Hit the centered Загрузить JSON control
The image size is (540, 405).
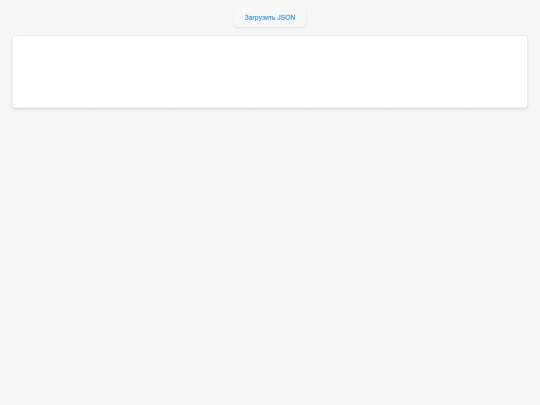coord(270,18)
